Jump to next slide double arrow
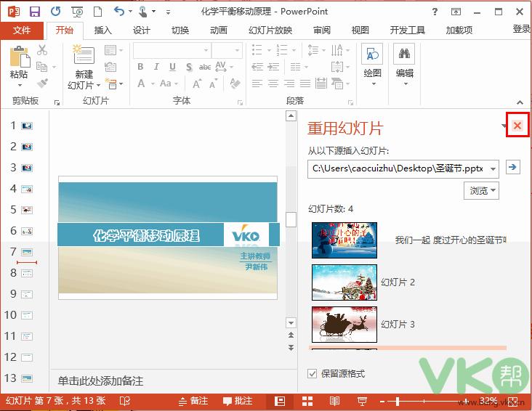 pos(291,348)
